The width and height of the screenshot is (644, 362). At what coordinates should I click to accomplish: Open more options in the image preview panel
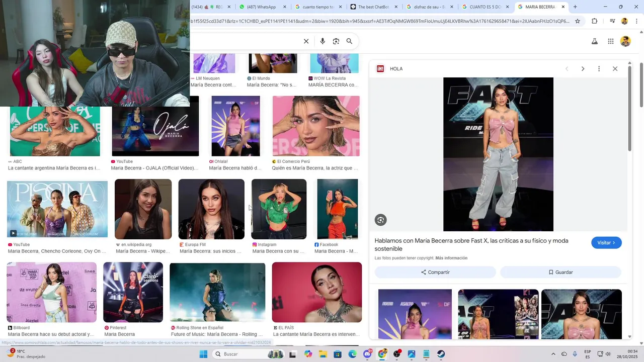[x=599, y=69]
